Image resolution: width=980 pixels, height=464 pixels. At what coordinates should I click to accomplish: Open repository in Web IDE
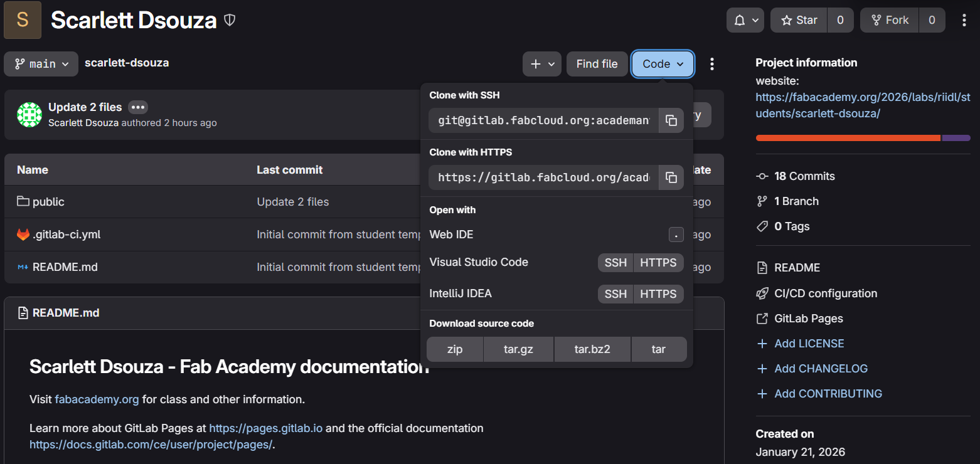coord(451,235)
